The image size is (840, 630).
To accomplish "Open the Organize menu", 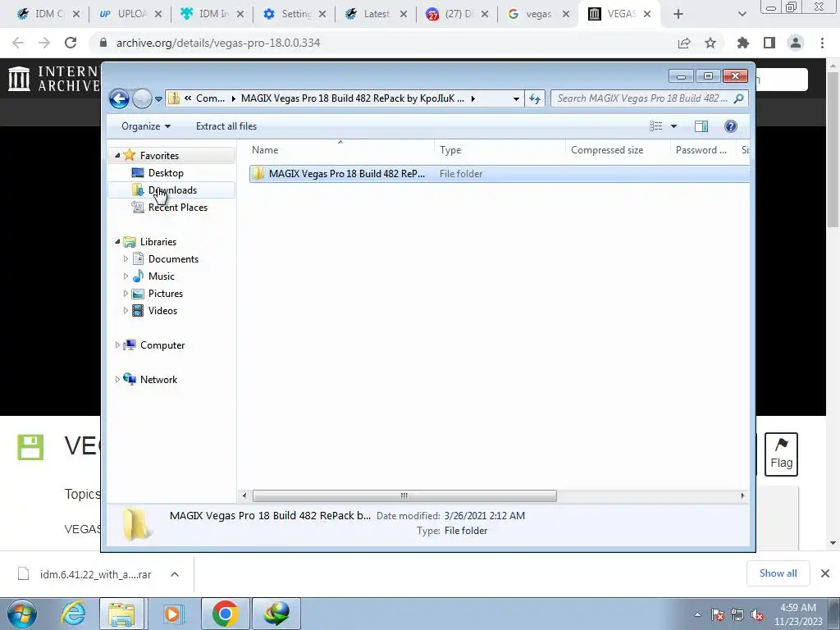I will 146,126.
